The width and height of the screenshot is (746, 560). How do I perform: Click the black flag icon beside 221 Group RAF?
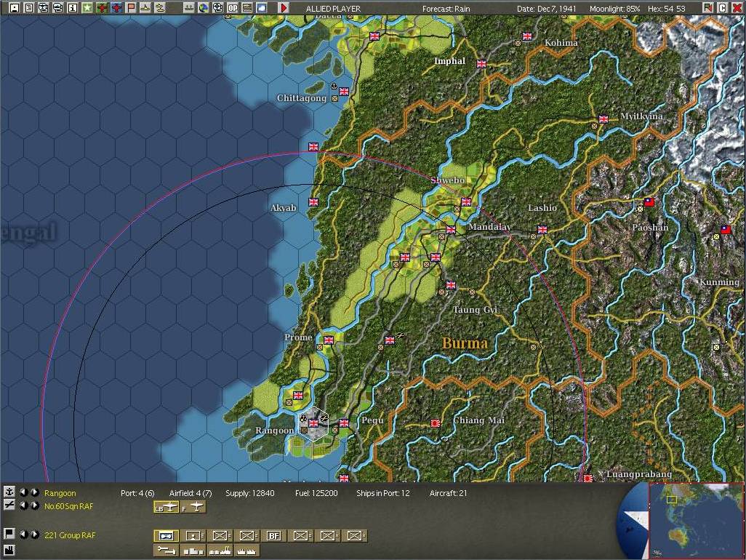coord(9,533)
